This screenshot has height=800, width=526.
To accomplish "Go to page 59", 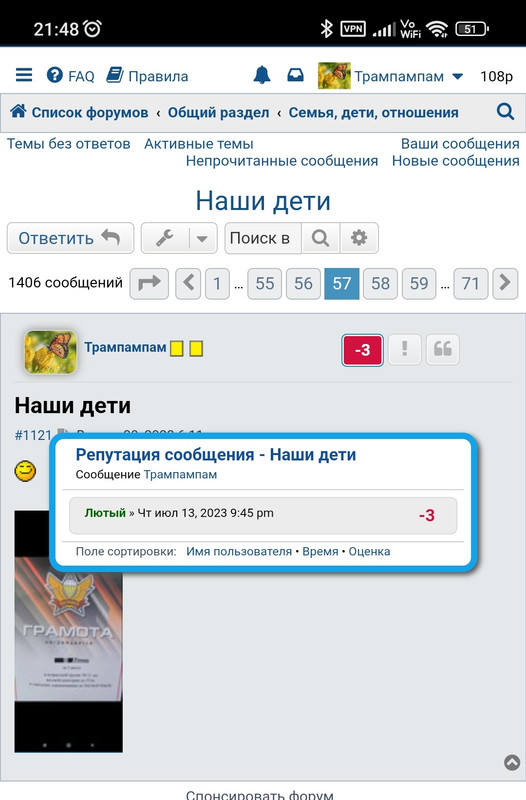I will click(419, 283).
